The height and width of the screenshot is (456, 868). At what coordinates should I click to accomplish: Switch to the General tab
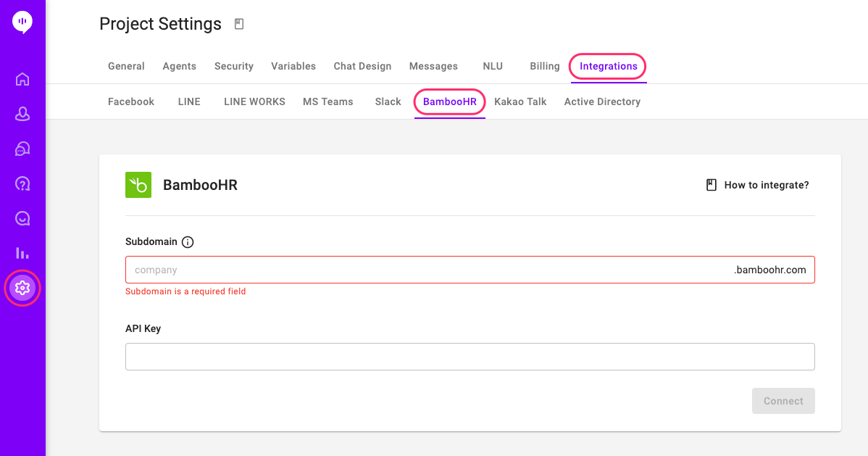126,67
